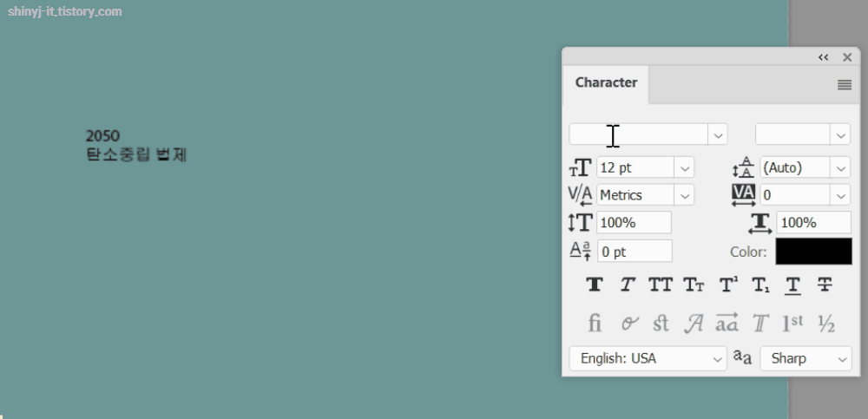Toggle Subscript text style
Image resolution: width=868 pixels, height=419 pixels.
pos(760,285)
